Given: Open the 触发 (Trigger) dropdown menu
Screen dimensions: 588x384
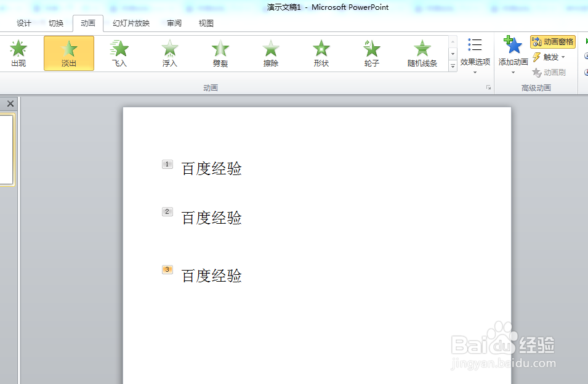Looking at the screenshot, I should tap(550, 56).
